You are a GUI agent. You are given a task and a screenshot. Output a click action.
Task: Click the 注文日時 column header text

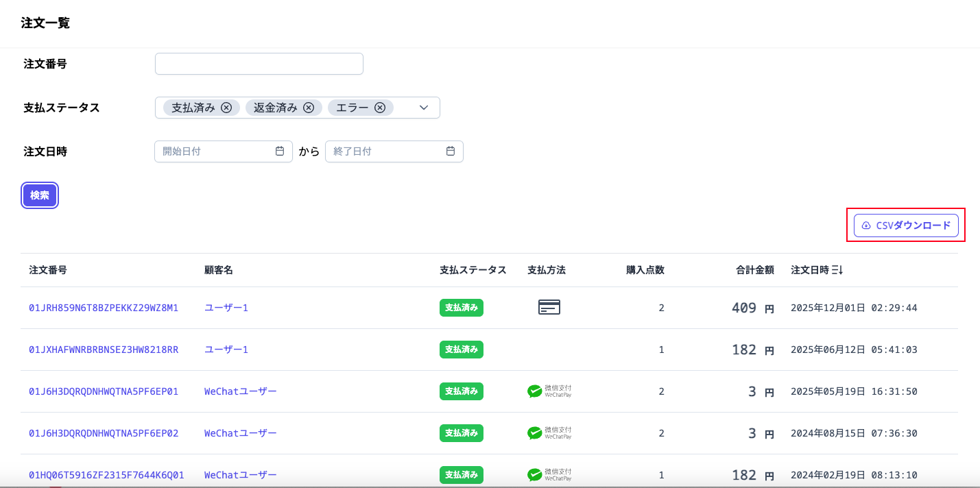tap(810, 270)
